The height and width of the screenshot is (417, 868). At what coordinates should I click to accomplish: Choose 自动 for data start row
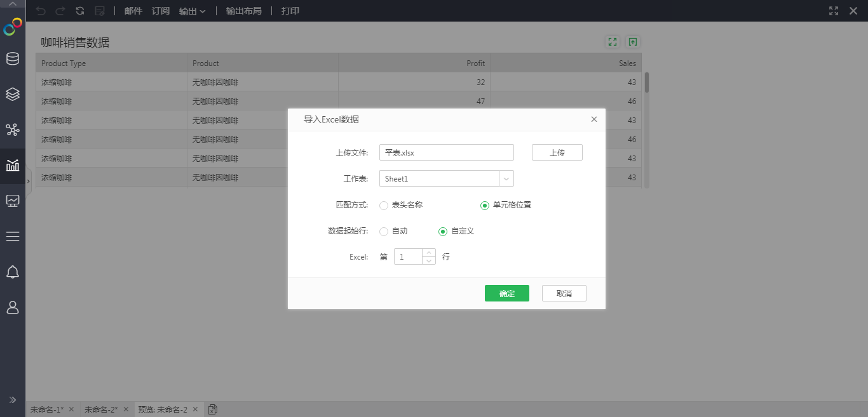(384, 231)
